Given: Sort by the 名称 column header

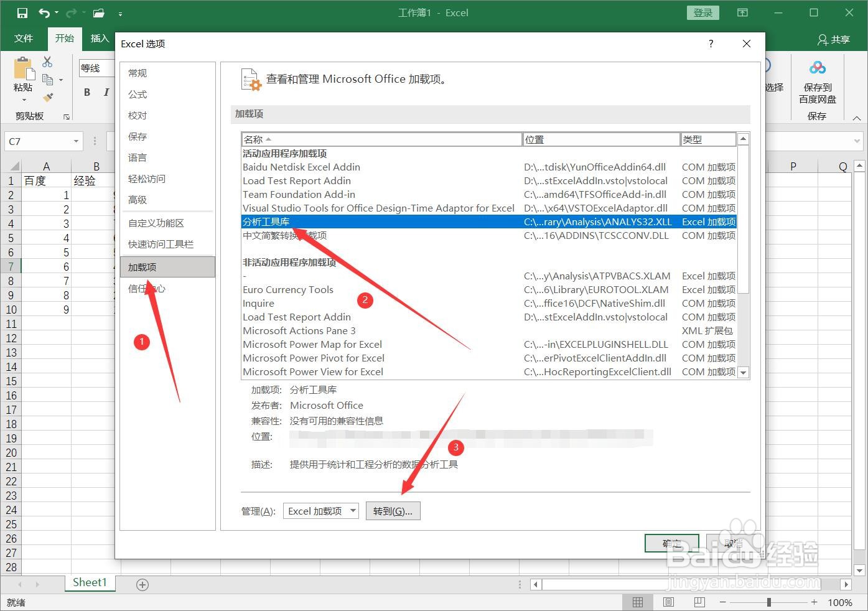Looking at the screenshot, I should tap(381, 139).
